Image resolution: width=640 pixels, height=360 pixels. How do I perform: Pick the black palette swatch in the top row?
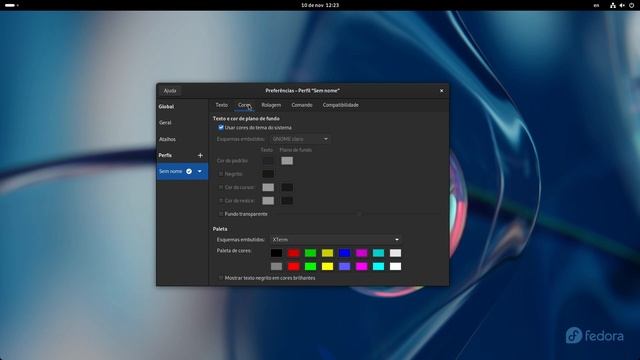[276, 253]
